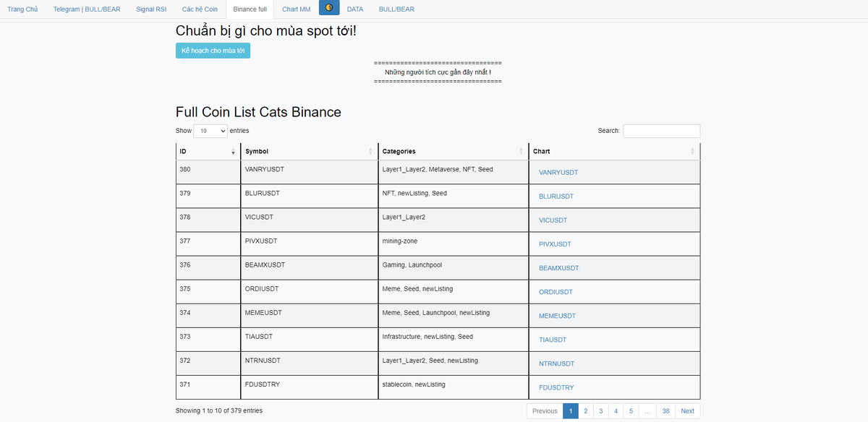Click categories cell 'NFT, newListing, Seed'
The width and height of the screenshot is (868, 422).
[454, 197]
